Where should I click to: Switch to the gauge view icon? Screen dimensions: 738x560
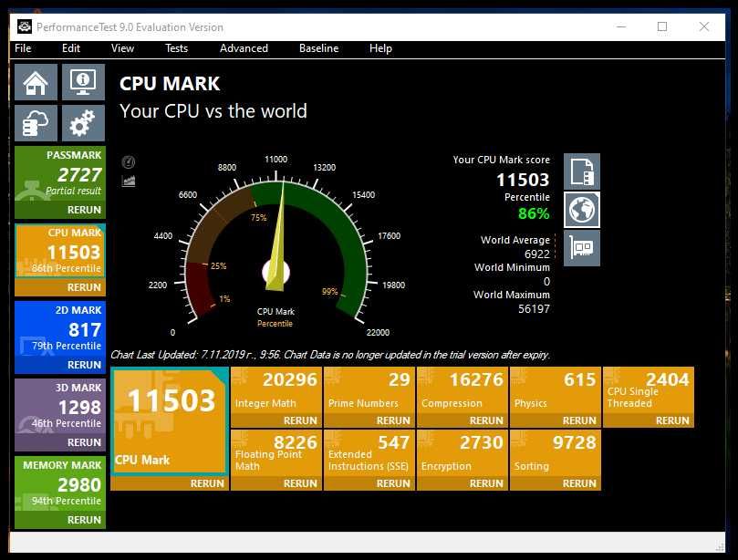pyautogui.click(x=129, y=162)
